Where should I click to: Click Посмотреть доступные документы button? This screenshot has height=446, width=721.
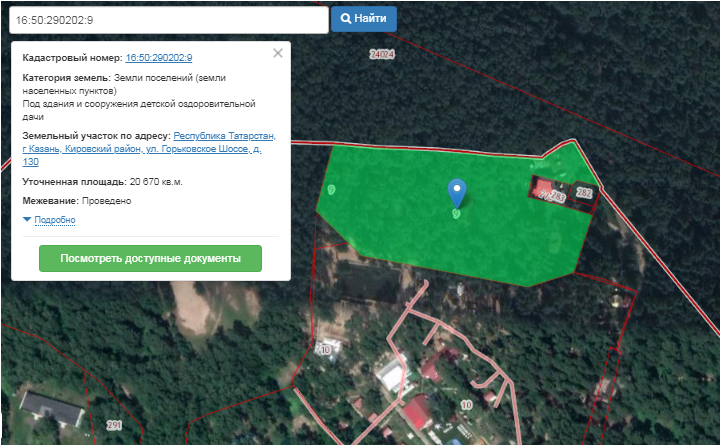click(150, 258)
